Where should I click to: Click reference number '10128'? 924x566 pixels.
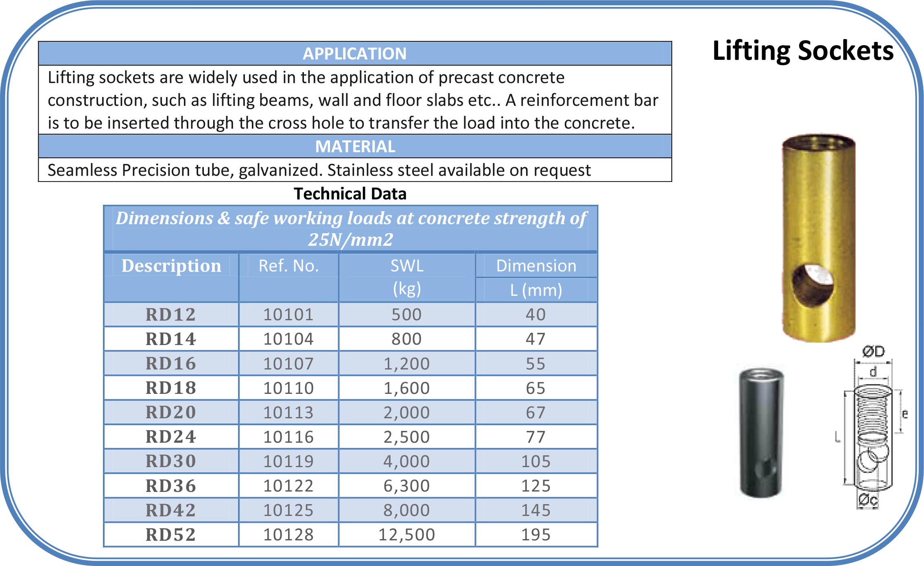[x=288, y=535]
